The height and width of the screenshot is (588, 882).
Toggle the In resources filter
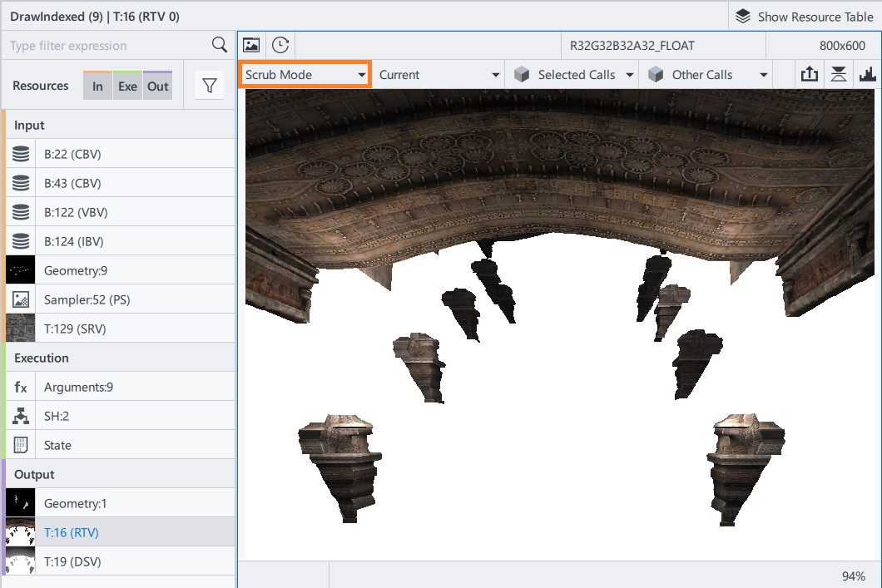(97, 86)
